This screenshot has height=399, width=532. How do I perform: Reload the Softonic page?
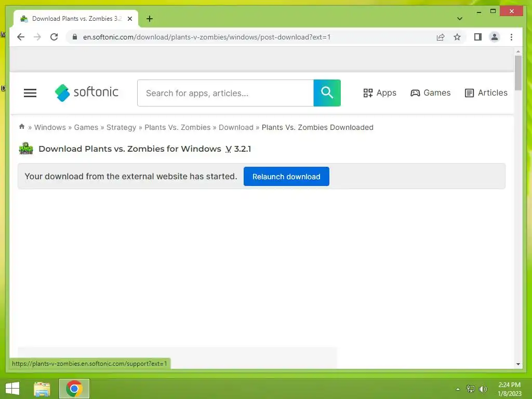pos(54,37)
